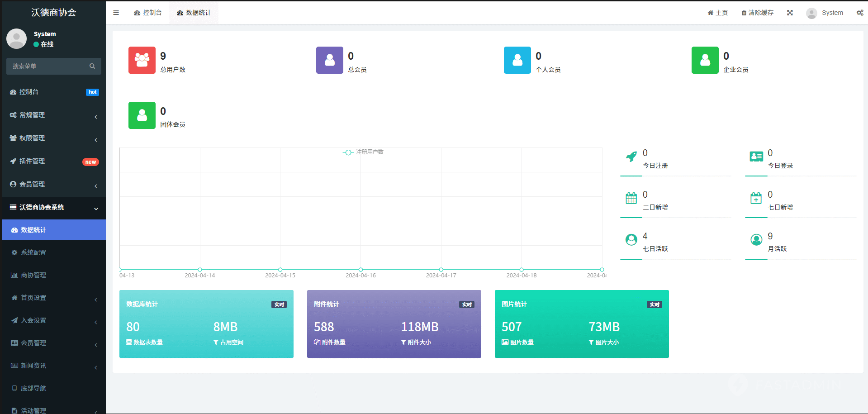868x414 pixels.
Task: Open settings gears icon at top right
Action: click(860, 13)
